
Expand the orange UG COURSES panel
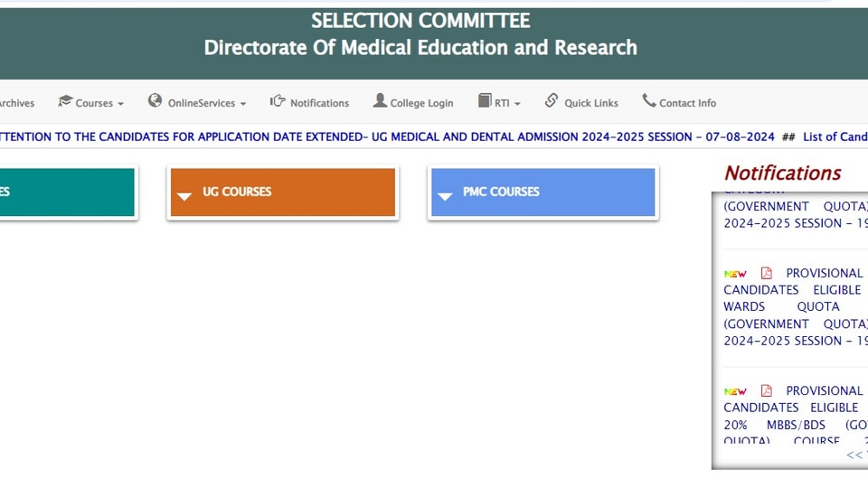[x=283, y=192]
